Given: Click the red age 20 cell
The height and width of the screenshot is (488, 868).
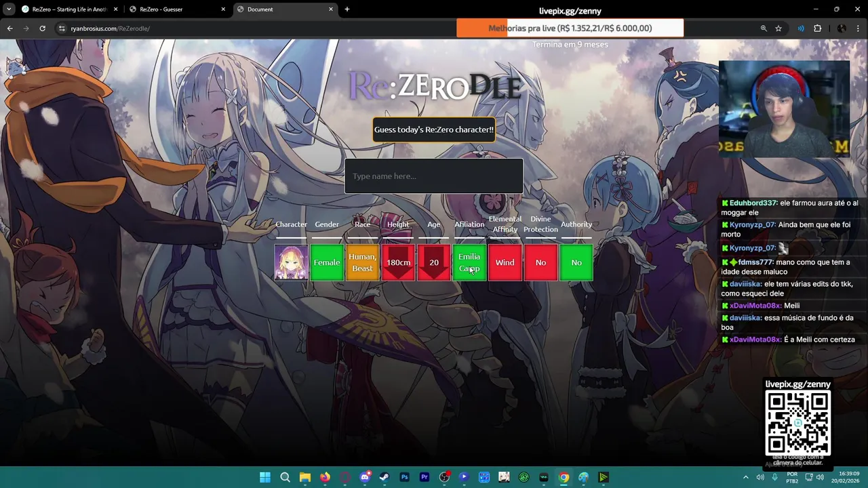Looking at the screenshot, I should [434, 262].
